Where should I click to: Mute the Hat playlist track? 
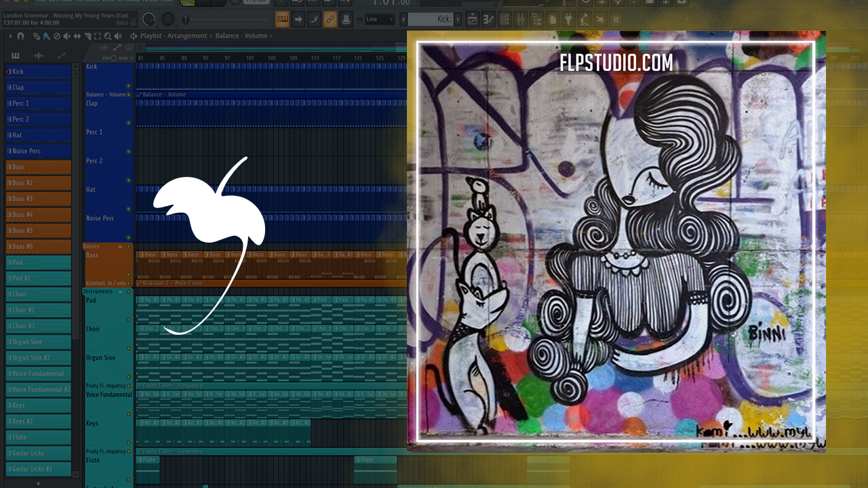click(128, 180)
